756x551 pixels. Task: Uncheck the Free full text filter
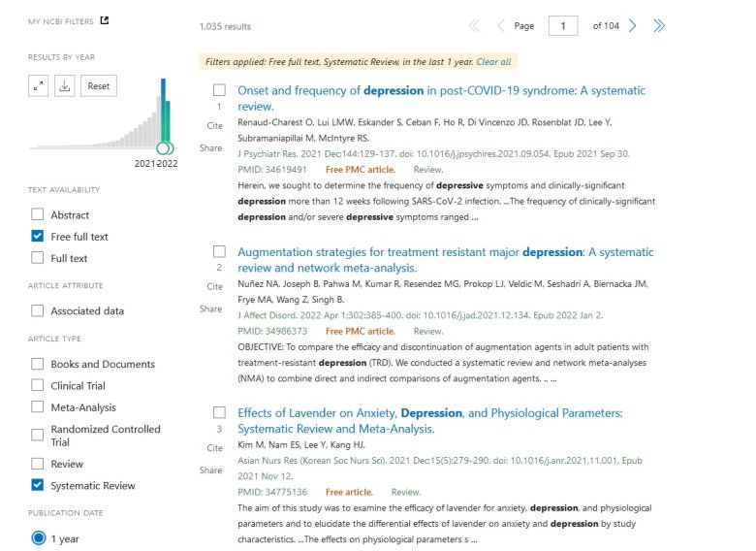tap(38, 237)
